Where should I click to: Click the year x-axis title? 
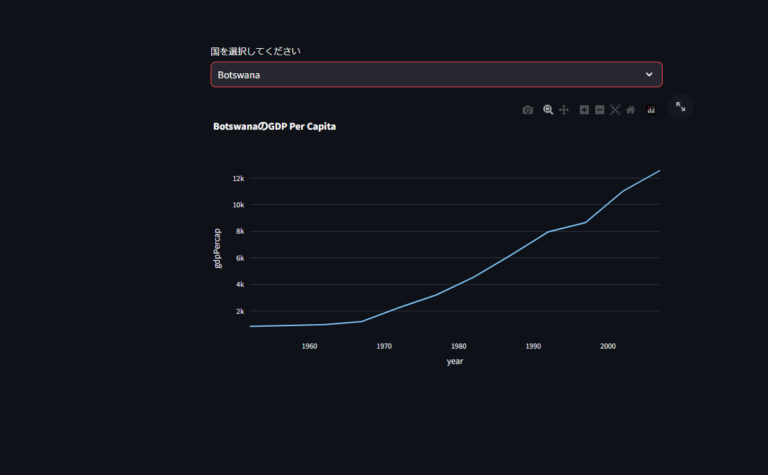455,361
